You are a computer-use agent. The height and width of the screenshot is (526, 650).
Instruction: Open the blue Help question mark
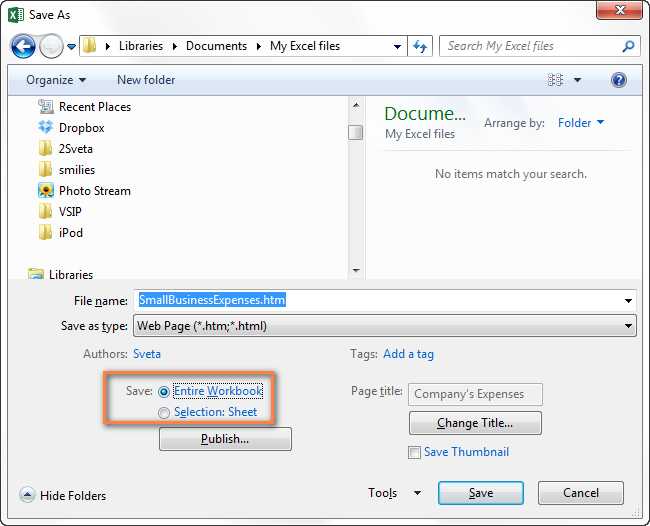point(618,80)
